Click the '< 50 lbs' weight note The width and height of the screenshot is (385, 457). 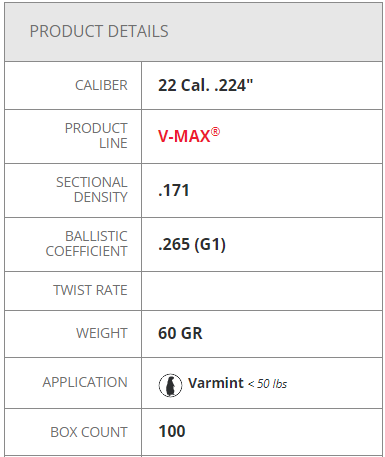coord(267,384)
